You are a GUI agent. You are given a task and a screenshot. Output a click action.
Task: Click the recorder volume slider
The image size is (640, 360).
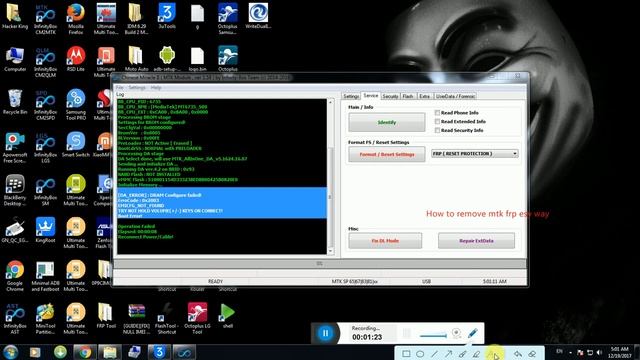click(x=433, y=336)
